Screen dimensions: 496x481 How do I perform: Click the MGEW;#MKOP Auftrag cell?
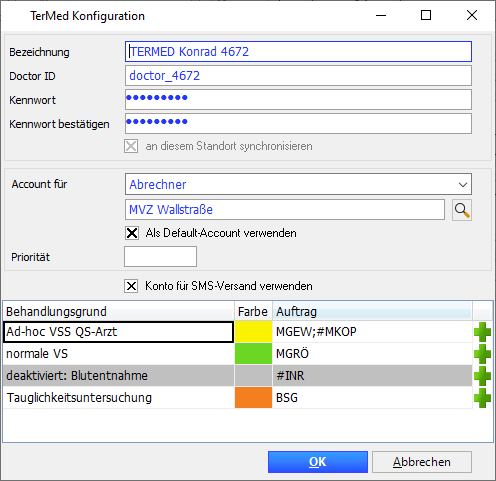tap(372, 332)
